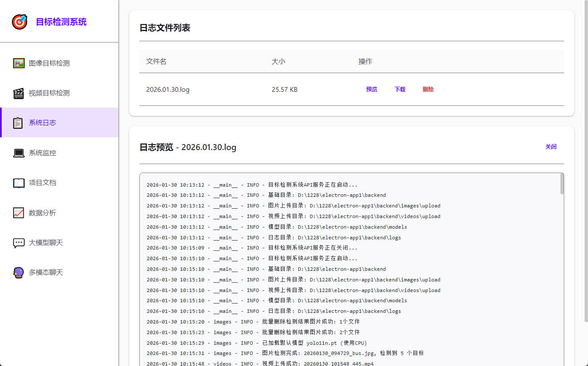Open 大模型聊天 from sidebar
This screenshot has width=588, height=366.
(59, 243)
